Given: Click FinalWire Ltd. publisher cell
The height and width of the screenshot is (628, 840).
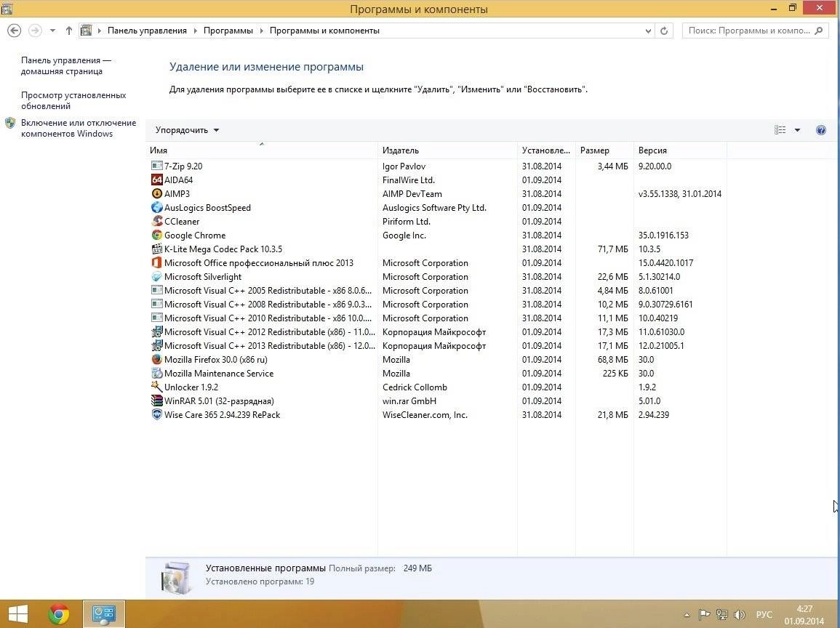Looking at the screenshot, I should click(409, 180).
